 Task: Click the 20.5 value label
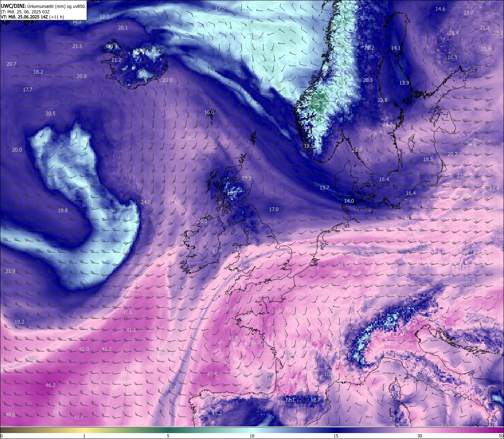(x=50, y=113)
